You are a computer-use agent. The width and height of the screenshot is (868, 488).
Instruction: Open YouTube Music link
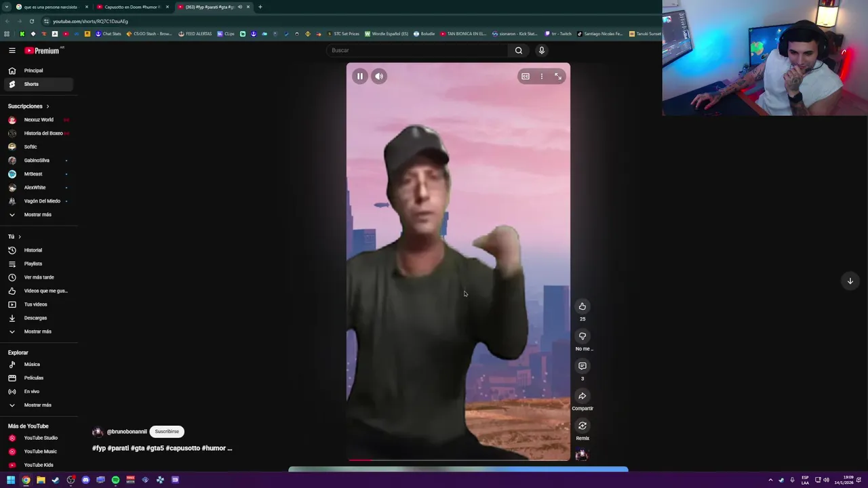[x=37, y=451]
